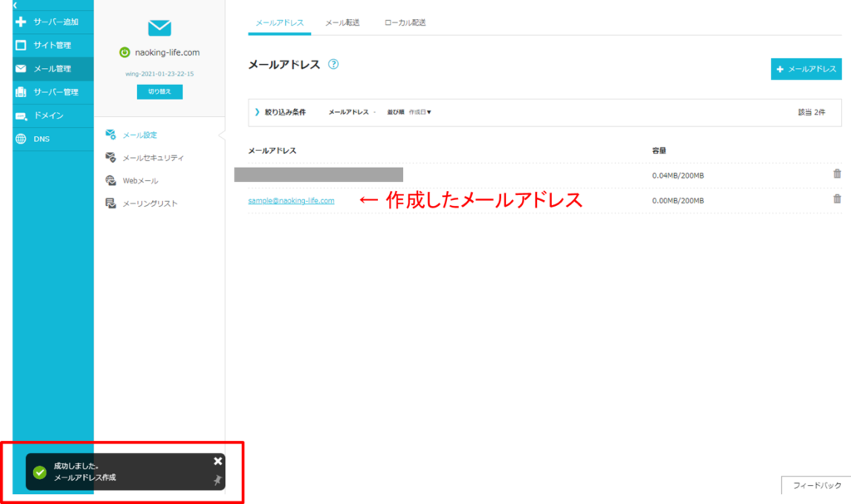Click the メーリングリスト icon

(111, 203)
